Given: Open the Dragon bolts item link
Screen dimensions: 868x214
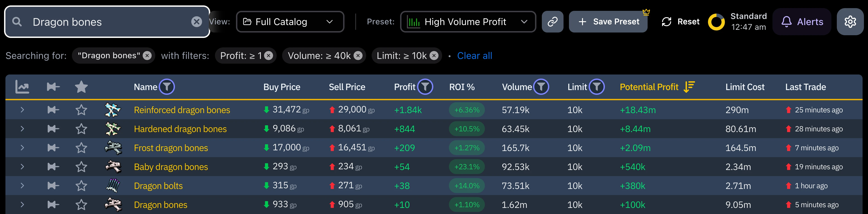Looking at the screenshot, I should (158, 186).
